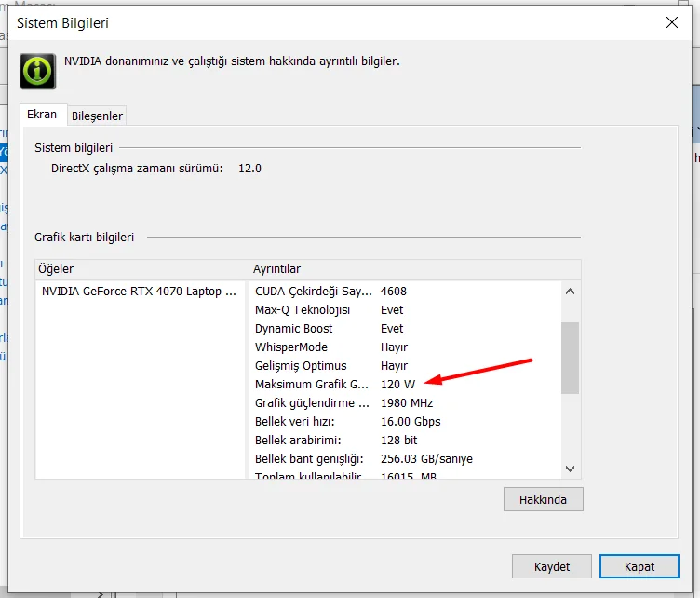Click DirectX çalışma zamanı sürümü label
This screenshot has height=598, width=700.
coord(137,169)
